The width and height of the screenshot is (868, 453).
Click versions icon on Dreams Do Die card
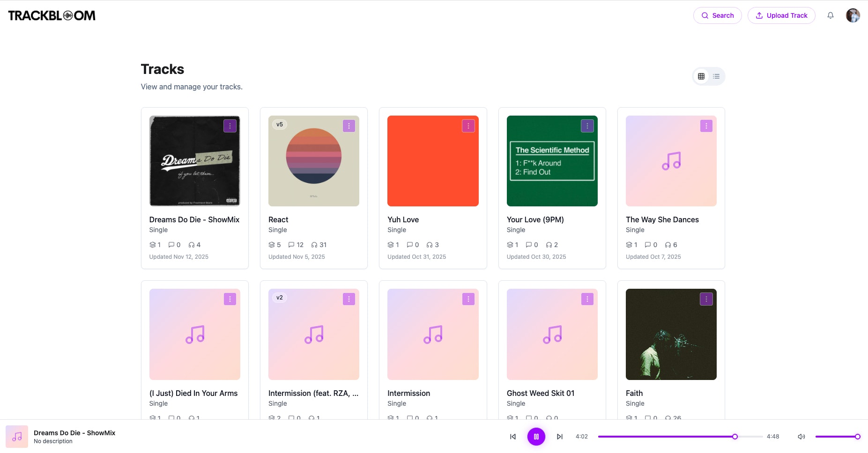pyautogui.click(x=153, y=245)
